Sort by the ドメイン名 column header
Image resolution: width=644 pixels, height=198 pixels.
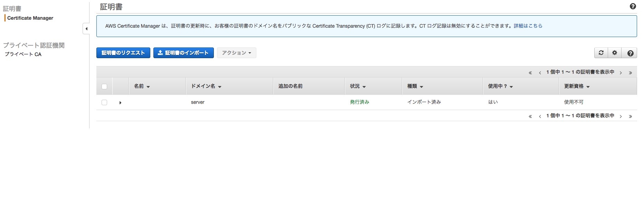click(206, 86)
